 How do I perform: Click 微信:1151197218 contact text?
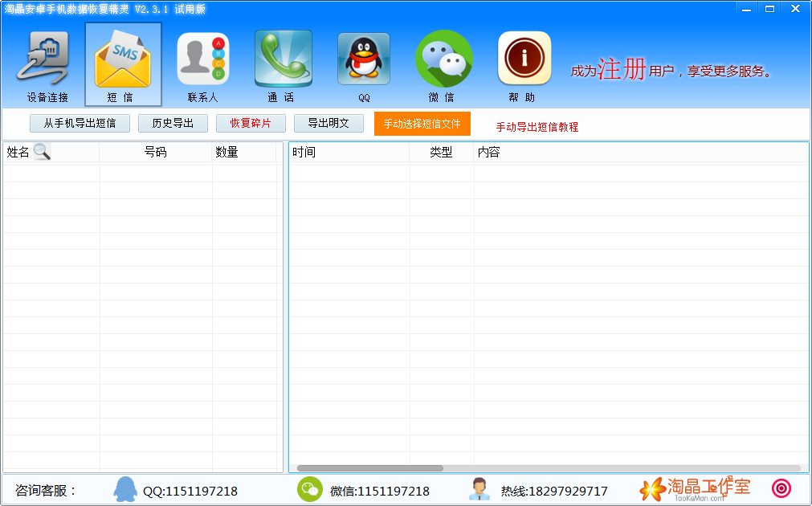coord(380,491)
